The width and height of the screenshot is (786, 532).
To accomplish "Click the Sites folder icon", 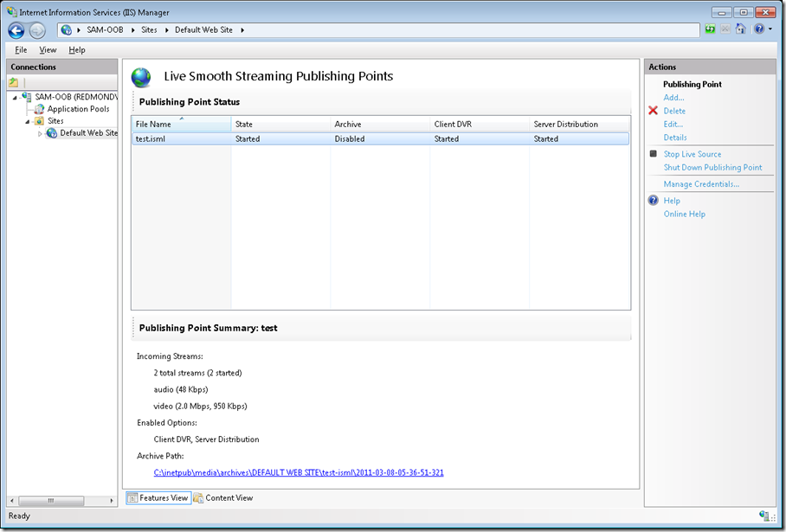I will [39, 121].
